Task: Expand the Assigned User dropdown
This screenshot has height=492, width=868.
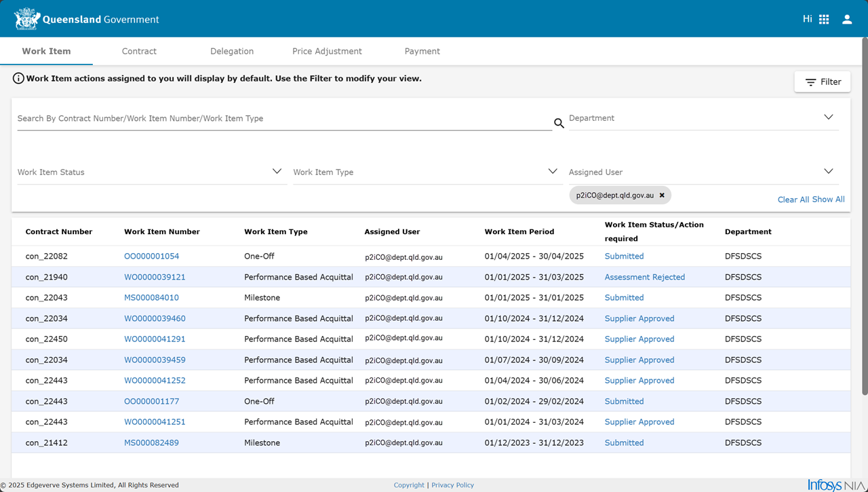Action: click(x=828, y=172)
